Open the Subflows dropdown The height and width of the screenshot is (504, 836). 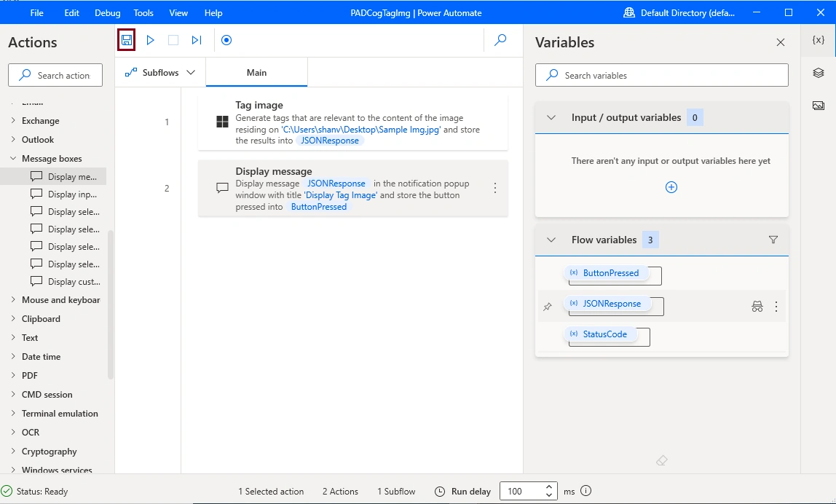160,73
